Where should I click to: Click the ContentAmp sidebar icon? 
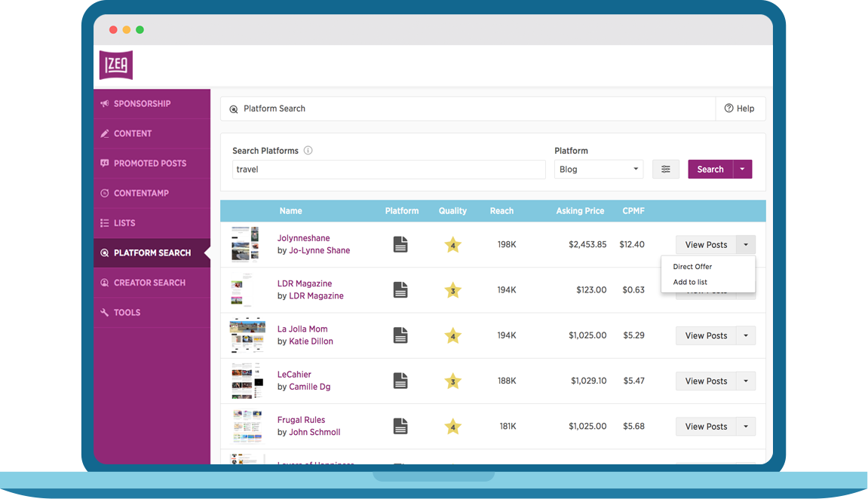(105, 193)
